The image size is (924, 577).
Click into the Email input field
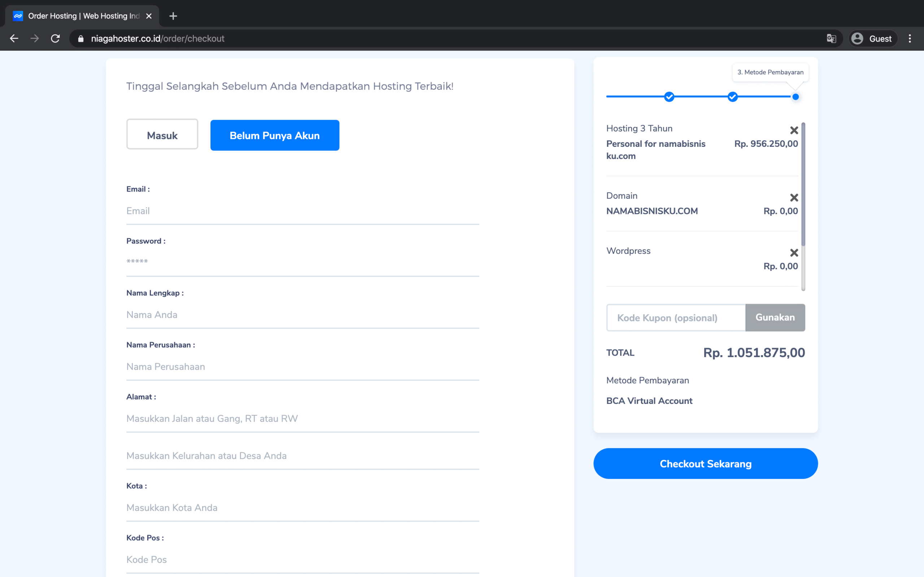[303, 211]
